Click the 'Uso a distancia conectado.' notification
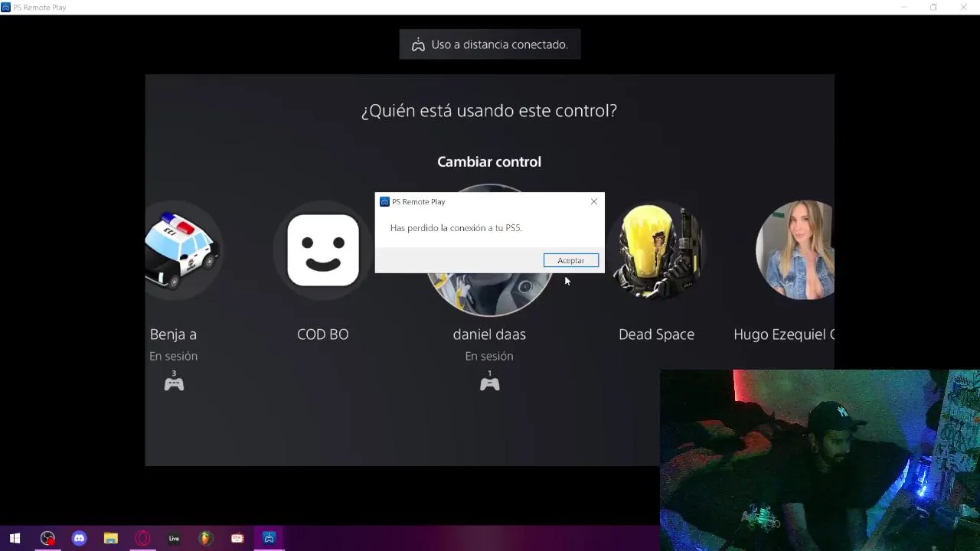Image resolution: width=980 pixels, height=551 pixels. [490, 44]
